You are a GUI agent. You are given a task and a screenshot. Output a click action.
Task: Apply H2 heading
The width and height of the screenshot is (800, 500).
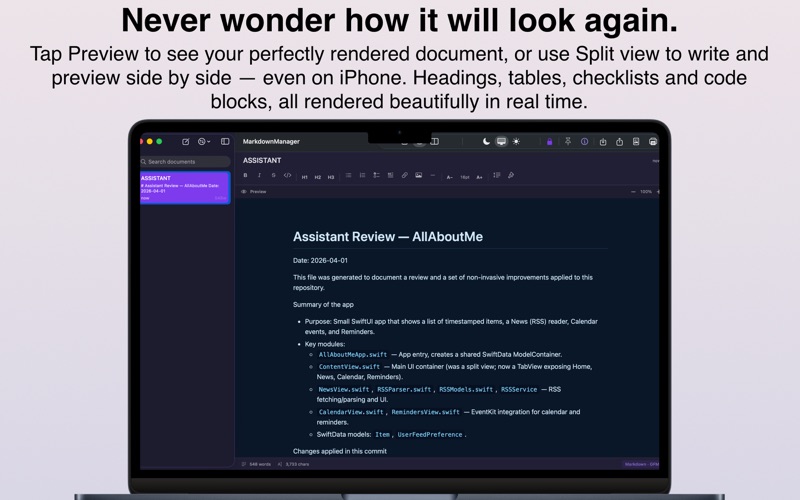318,177
